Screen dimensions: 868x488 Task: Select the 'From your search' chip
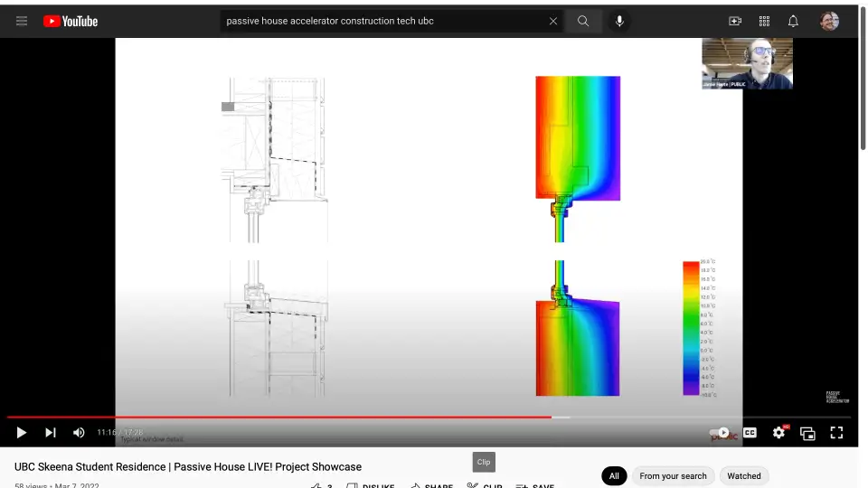(673, 476)
